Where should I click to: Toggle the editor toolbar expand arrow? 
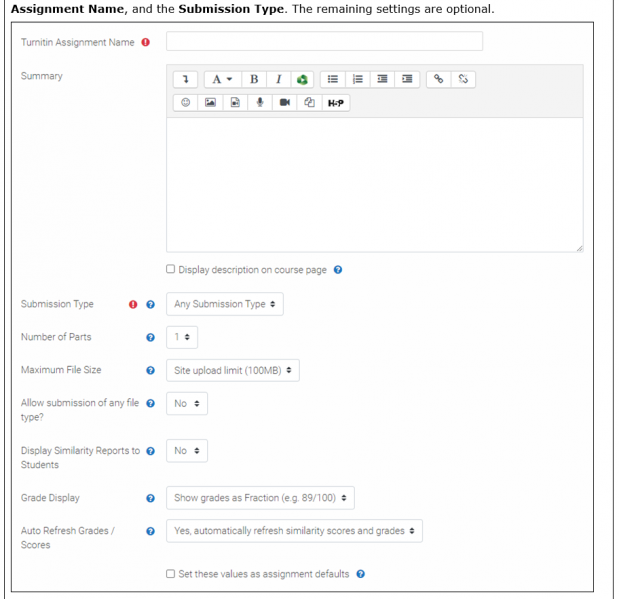pos(185,79)
